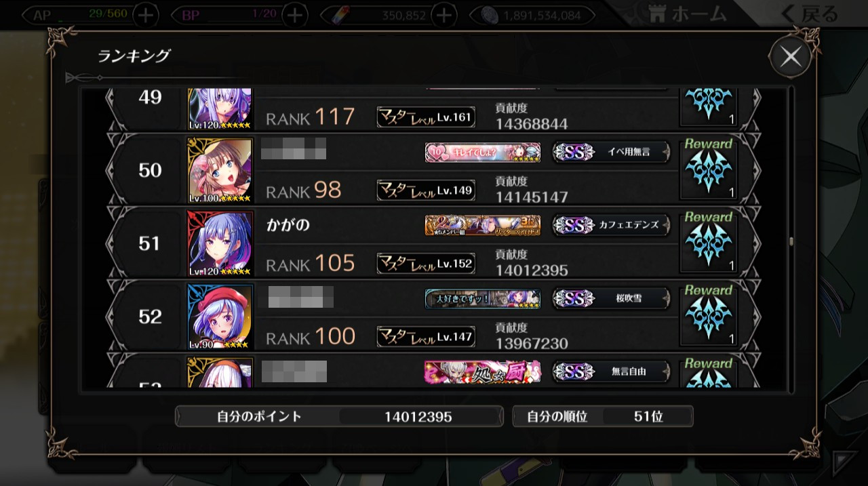Add gems with the 350,852 plus icon
Image resolution: width=868 pixels, height=486 pixels.
(x=443, y=15)
